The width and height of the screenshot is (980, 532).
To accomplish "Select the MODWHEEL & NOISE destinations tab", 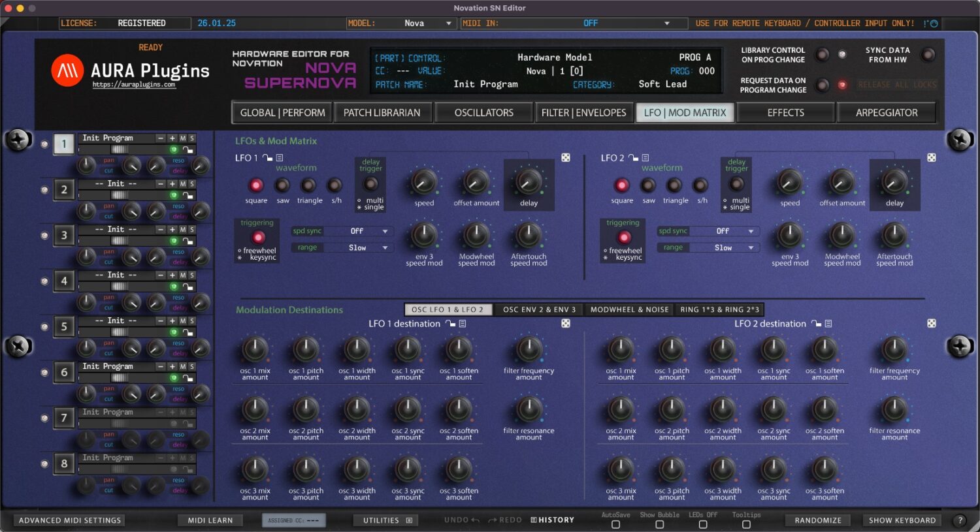I will (628, 309).
